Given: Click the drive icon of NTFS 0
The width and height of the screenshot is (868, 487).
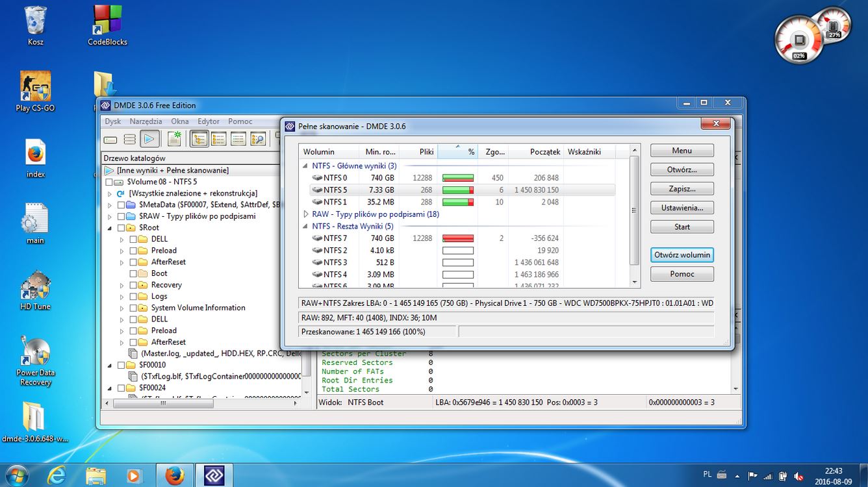Looking at the screenshot, I should pos(317,178).
